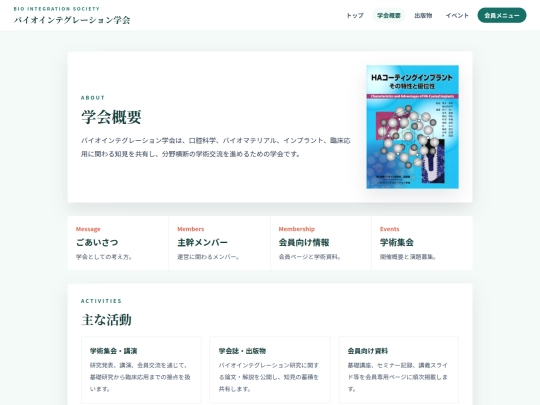Select the 学会誌・出版物 activity card
This screenshot has height=405, width=540.
tap(270, 370)
